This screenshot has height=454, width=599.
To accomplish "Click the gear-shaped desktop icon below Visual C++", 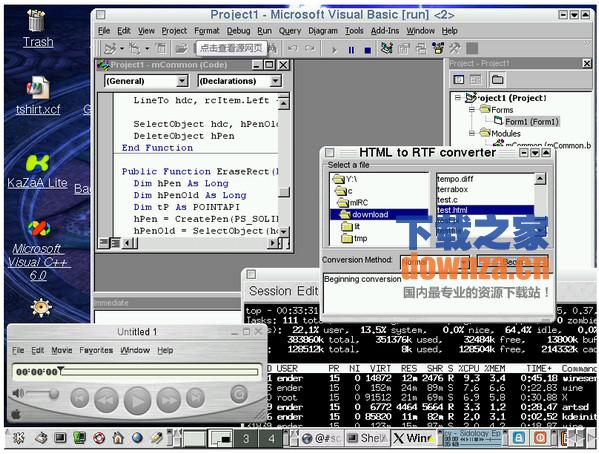I will [41, 308].
